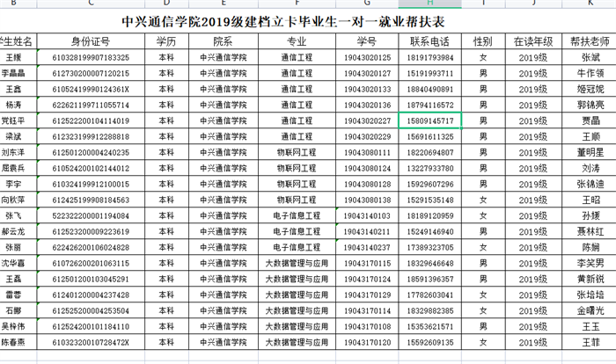
Task: Select the 在读年级 header cell
Action: click(533, 41)
